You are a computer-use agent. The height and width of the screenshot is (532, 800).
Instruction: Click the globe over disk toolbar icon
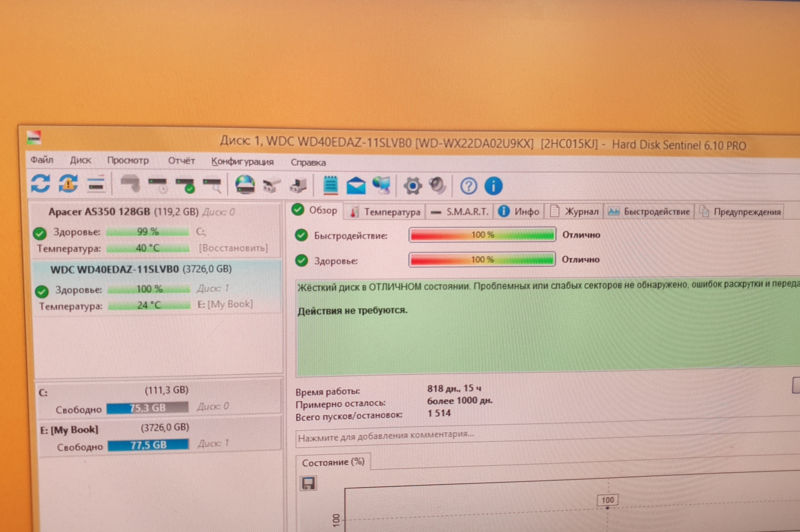tap(245, 185)
